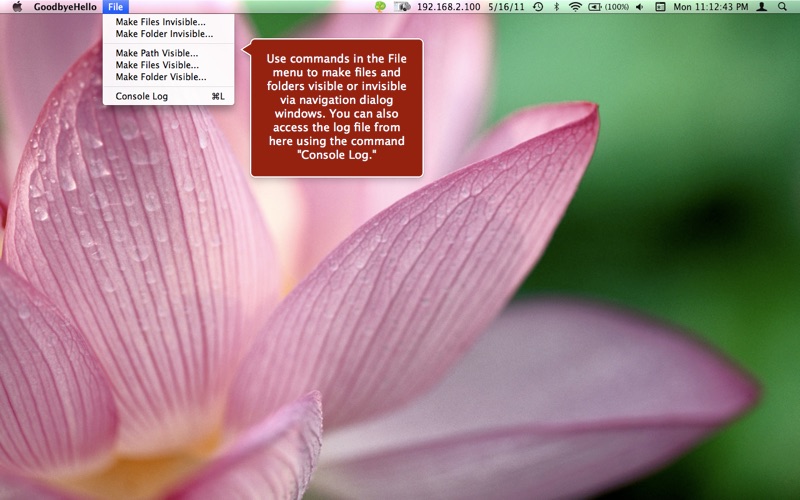800x500 pixels.
Task: Open the volume control icon
Action: point(640,7)
